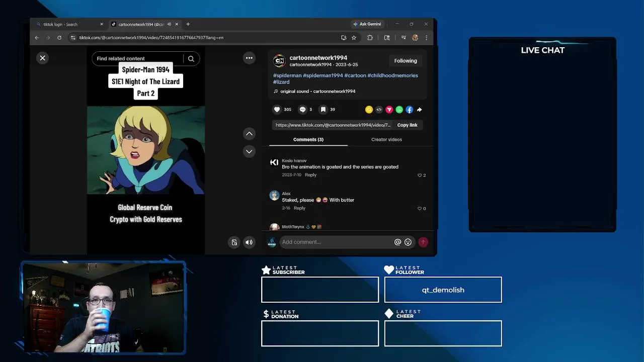
Task: Open cartoonnetwork1994 bold username
Action: [x=318, y=58]
